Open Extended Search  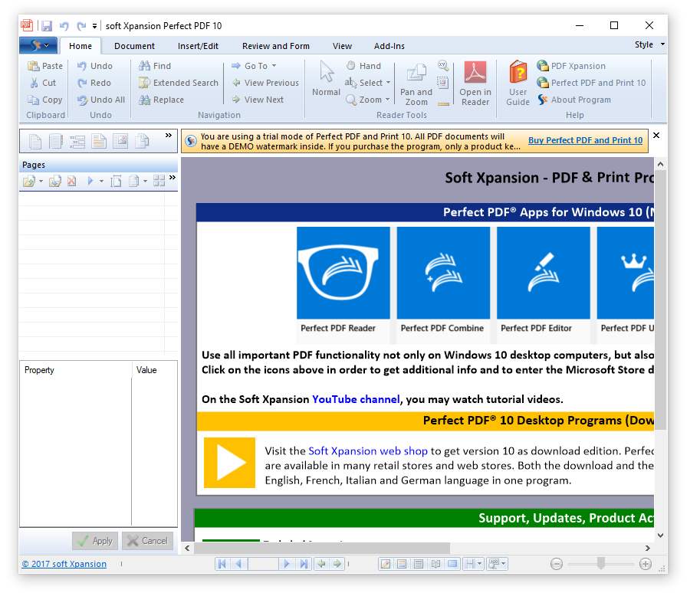179,83
